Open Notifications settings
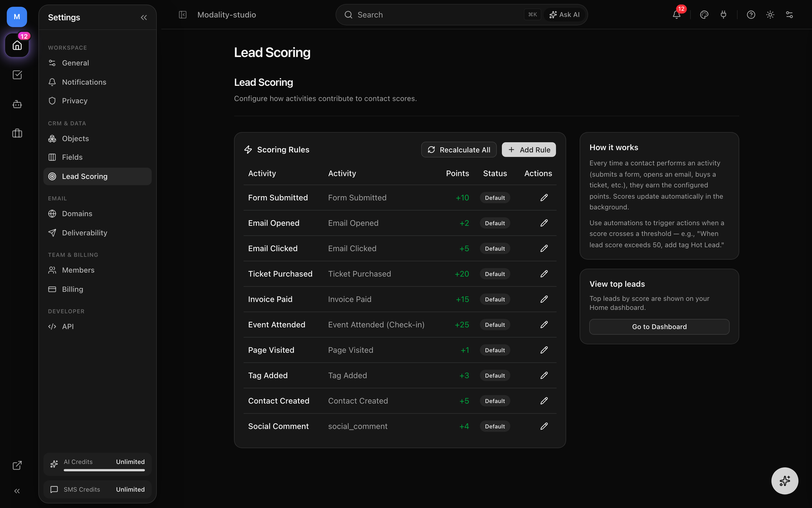Image resolution: width=812 pixels, height=508 pixels. click(97, 82)
